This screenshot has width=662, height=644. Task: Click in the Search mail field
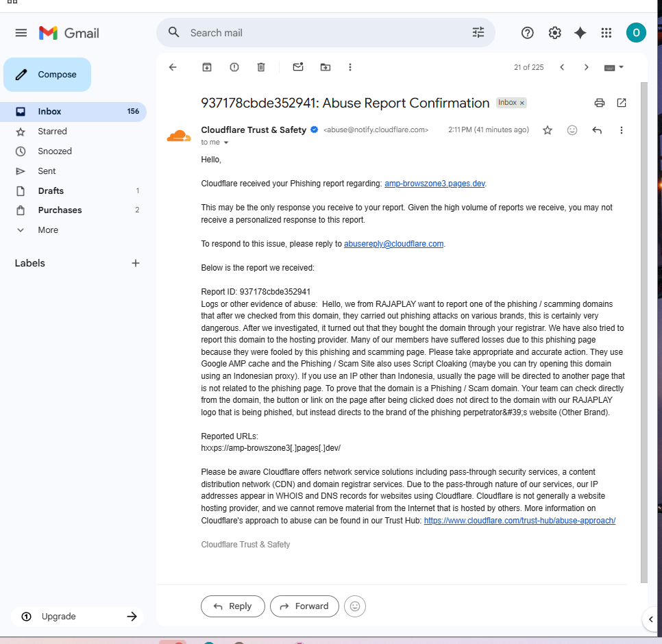coord(325,32)
